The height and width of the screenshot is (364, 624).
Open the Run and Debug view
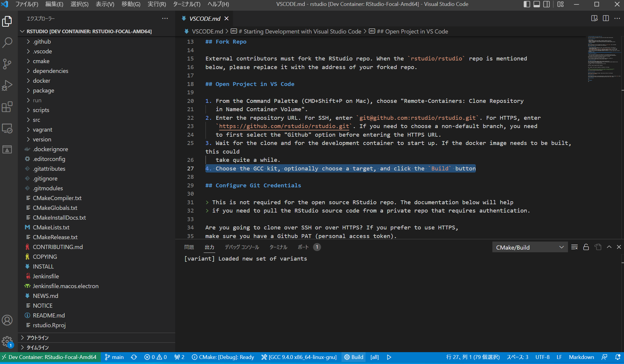pyautogui.click(x=7, y=85)
